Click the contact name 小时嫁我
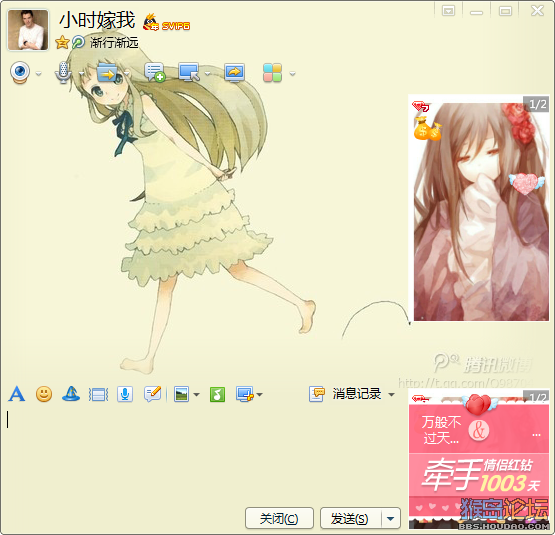This screenshot has width=555, height=535. tap(97, 20)
